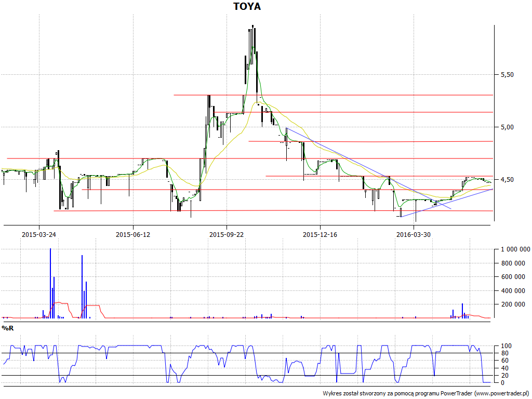Screen dimensions: 532x399
Task: Select the 2015-03-24 date label
Action: 39,234
